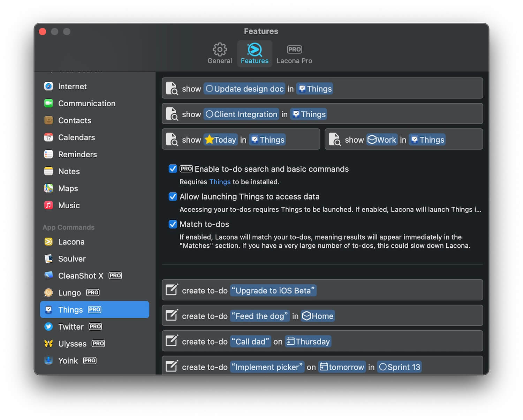Click the Thursday date token
The width and height of the screenshot is (523, 420).
pyautogui.click(x=308, y=342)
